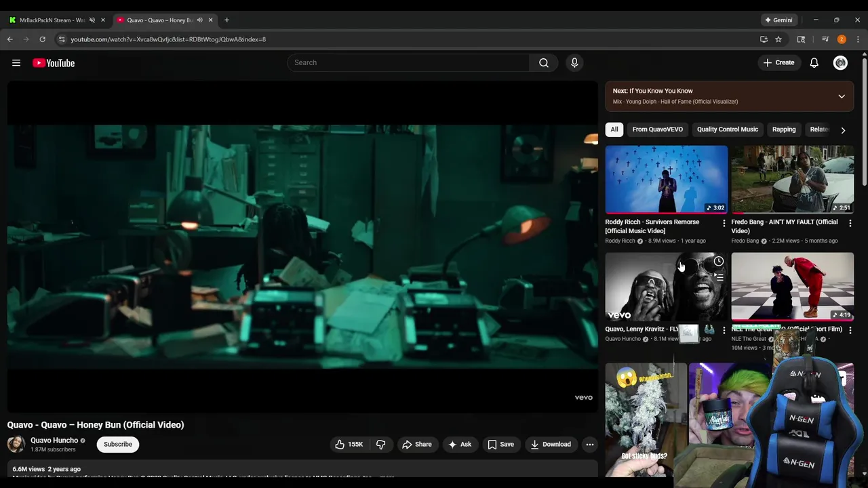
Task: Bookmark this page with star icon
Action: click(x=778, y=39)
